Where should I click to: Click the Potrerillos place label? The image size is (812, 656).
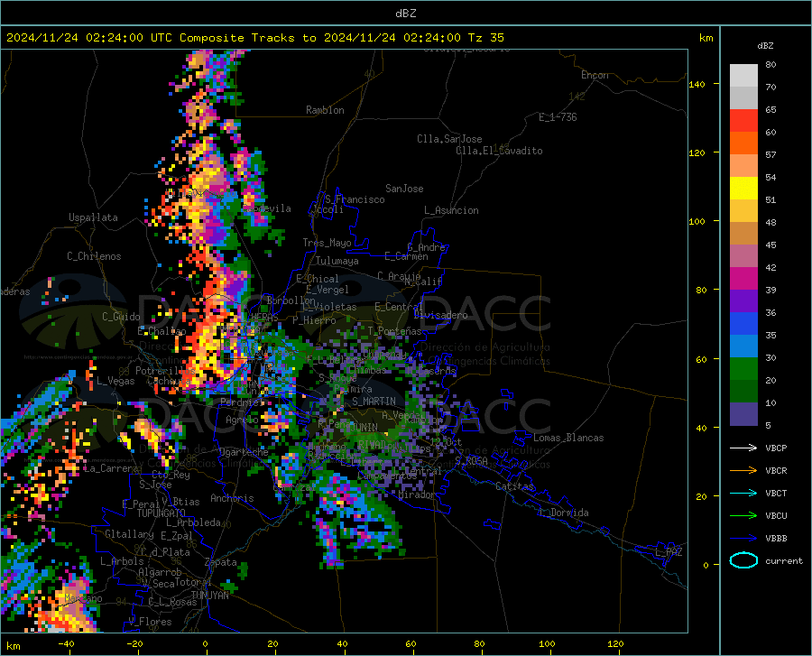tap(165, 371)
